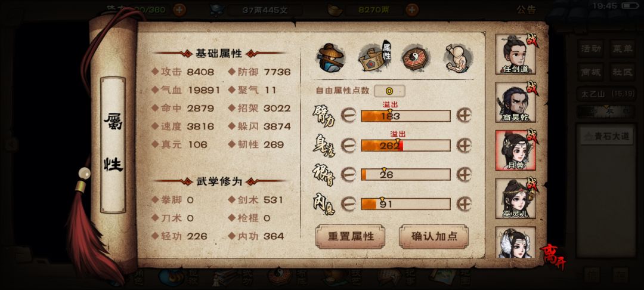Click the 身法 attribute progress bar
Viewport: 644px width, 290px height.
[x=406, y=146]
